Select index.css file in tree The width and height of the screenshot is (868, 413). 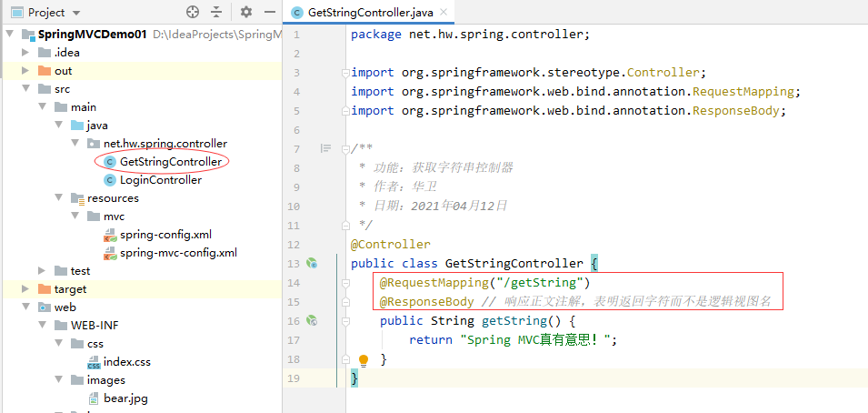point(126,362)
